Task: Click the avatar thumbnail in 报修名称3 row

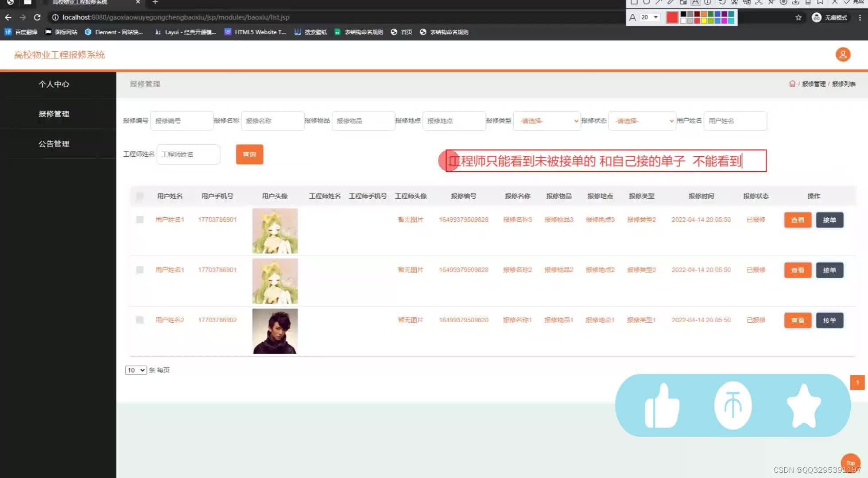Action: click(275, 231)
